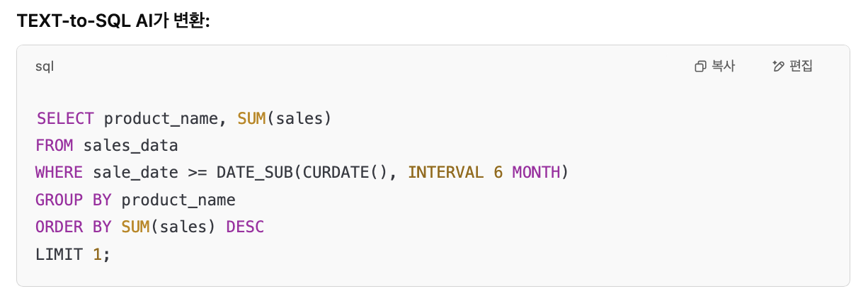Click the copy icon in code block header
Screen dimensions: 868x296
click(x=700, y=67)
